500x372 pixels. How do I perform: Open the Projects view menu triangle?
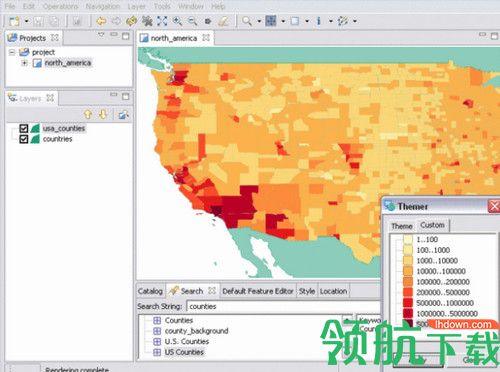coord(101,35)
